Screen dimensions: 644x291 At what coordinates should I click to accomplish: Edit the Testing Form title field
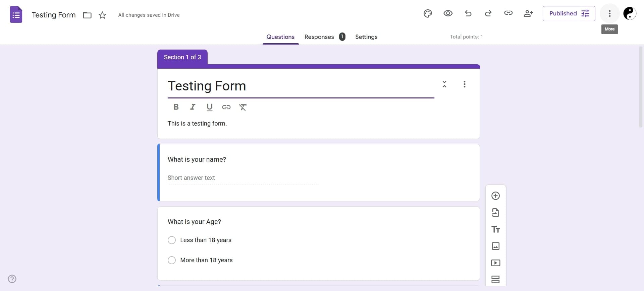[301, 86]
